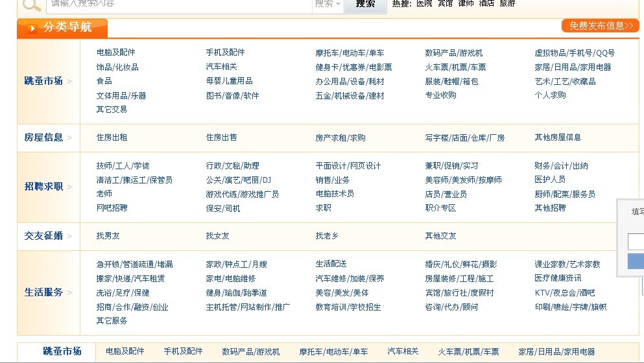Open 课业家教/艺术家教 services

(567, 264)
